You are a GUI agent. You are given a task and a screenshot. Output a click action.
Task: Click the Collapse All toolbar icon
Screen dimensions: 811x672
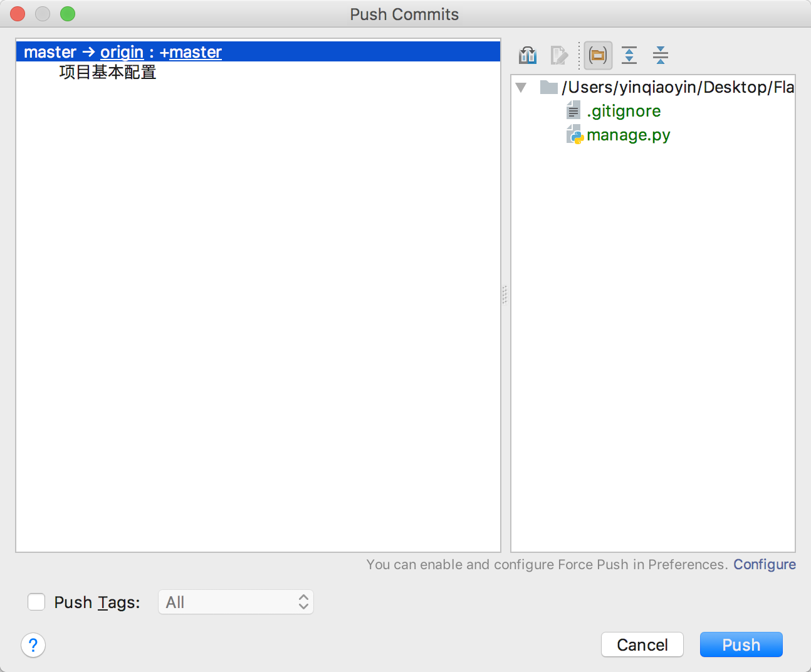(x=660, y=55)
